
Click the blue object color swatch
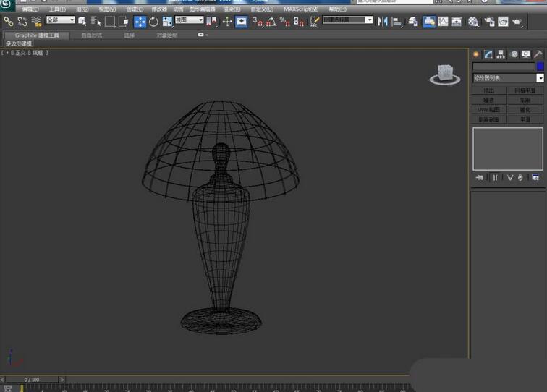point(540,67)
